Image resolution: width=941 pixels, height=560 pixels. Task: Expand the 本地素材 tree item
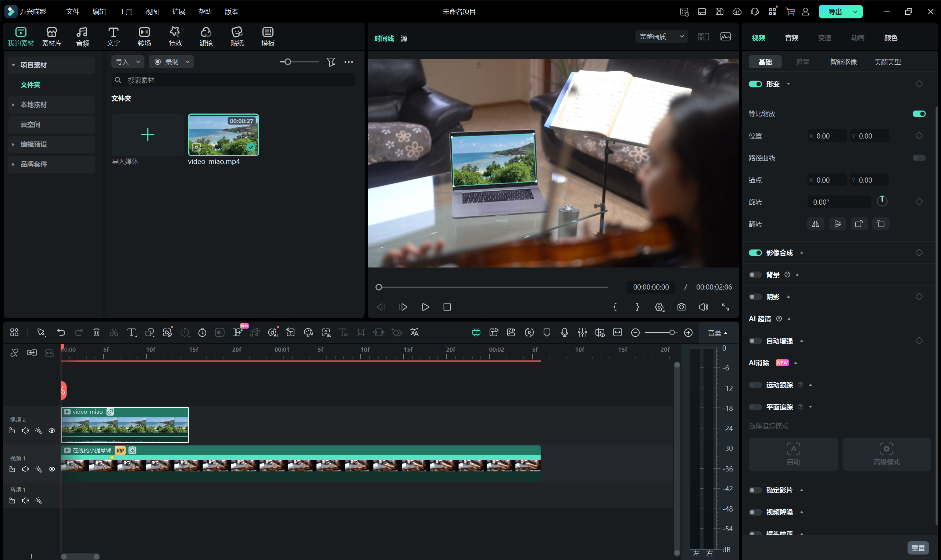[13, 105]
